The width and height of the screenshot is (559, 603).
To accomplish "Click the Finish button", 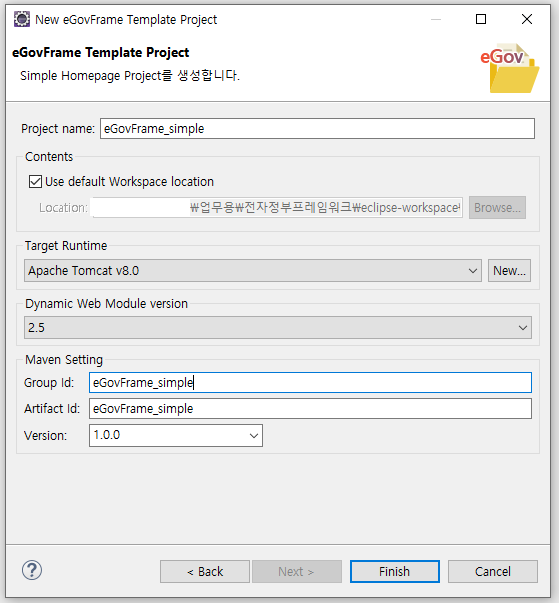I will [x=394, y=571].
